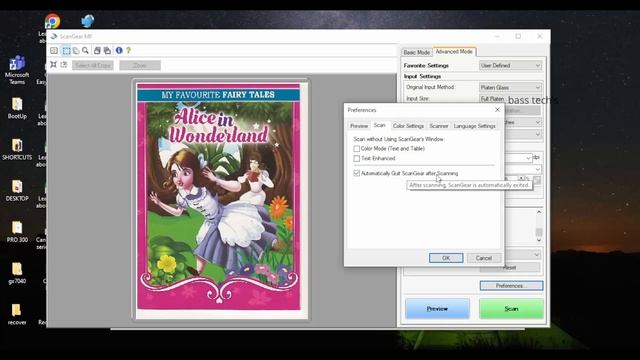Close the Preferences dialog with X
This screenshot has height=360, width=640.
[497, 110]
